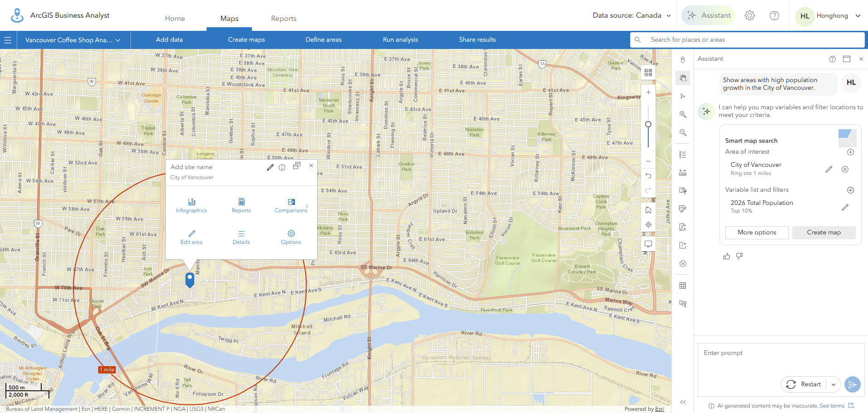This screenshot has height=413, width=868.
Task: Open the See terms link
Action: tap(832, 406)
